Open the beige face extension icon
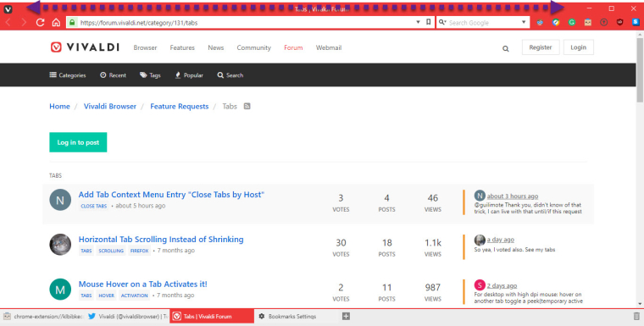 tap(588, 23)
